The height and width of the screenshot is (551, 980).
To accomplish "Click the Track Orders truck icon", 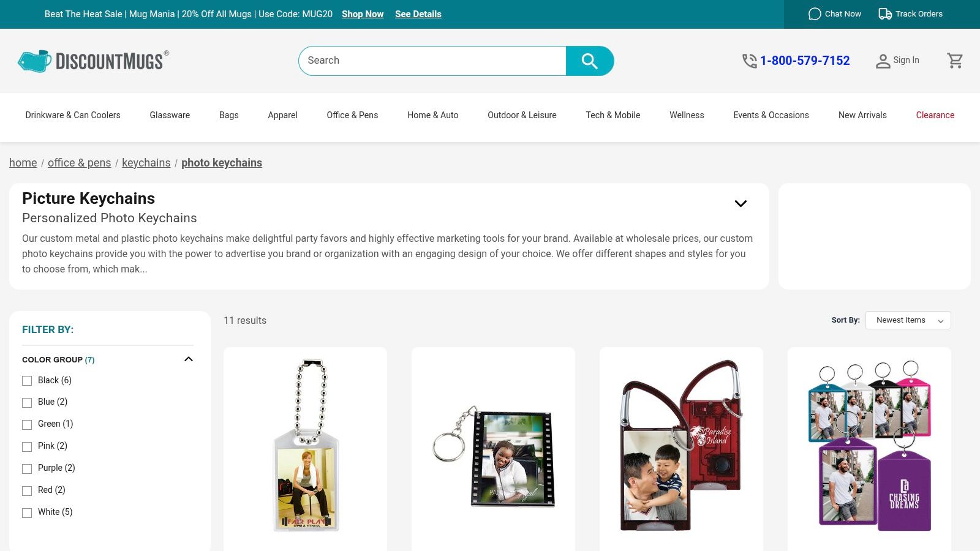I will [x=885, y=14].
